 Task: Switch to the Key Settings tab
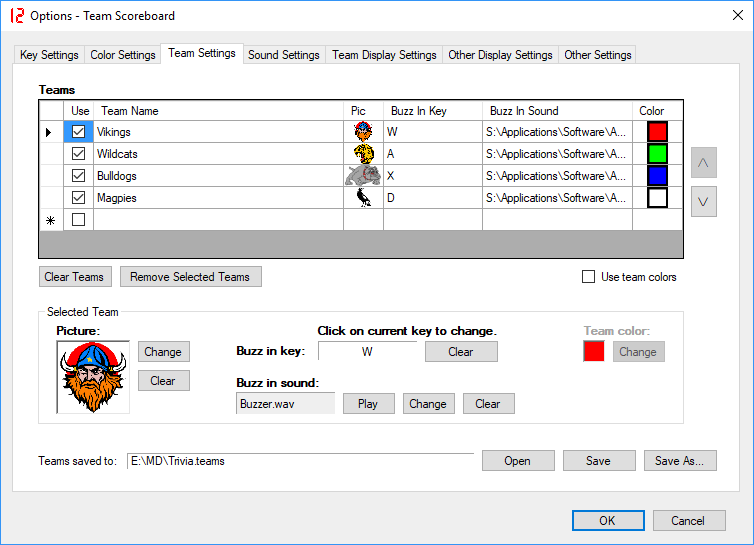pyautogui.click(x=49, y=55)
